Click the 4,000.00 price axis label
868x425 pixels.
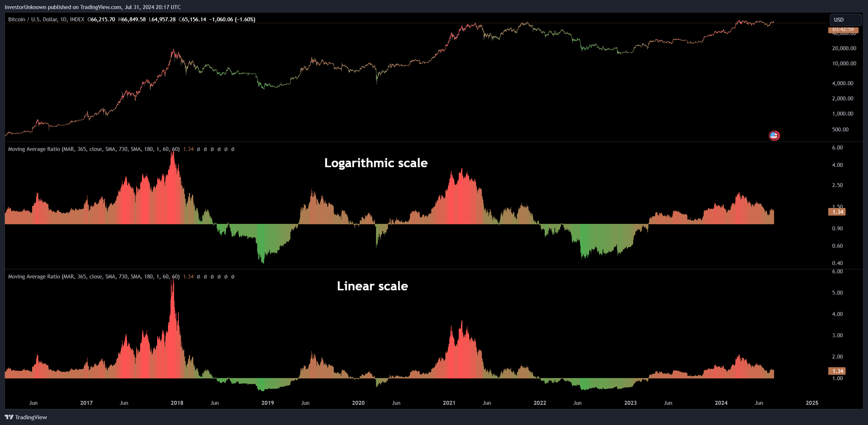(x=843, y=83)
